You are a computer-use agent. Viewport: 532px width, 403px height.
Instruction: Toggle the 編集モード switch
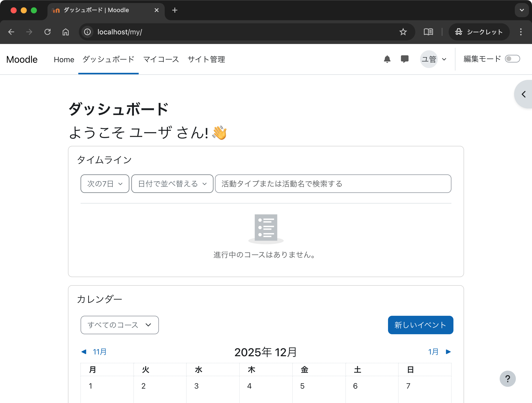tap(512, 59)
